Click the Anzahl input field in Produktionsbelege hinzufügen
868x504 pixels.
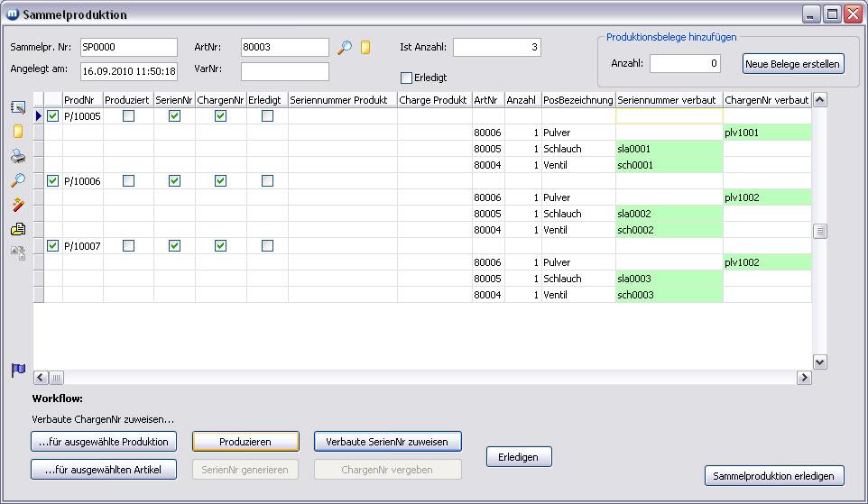(x=685, y=63)
